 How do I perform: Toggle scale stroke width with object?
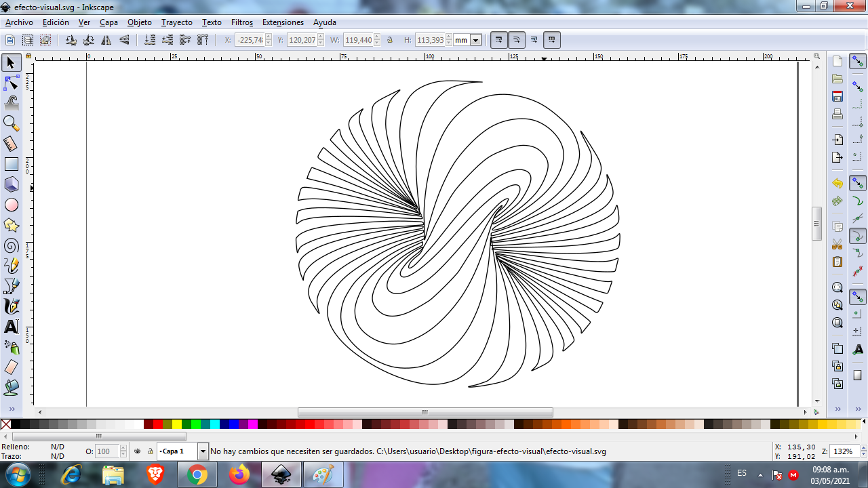[x=499, y=40]
